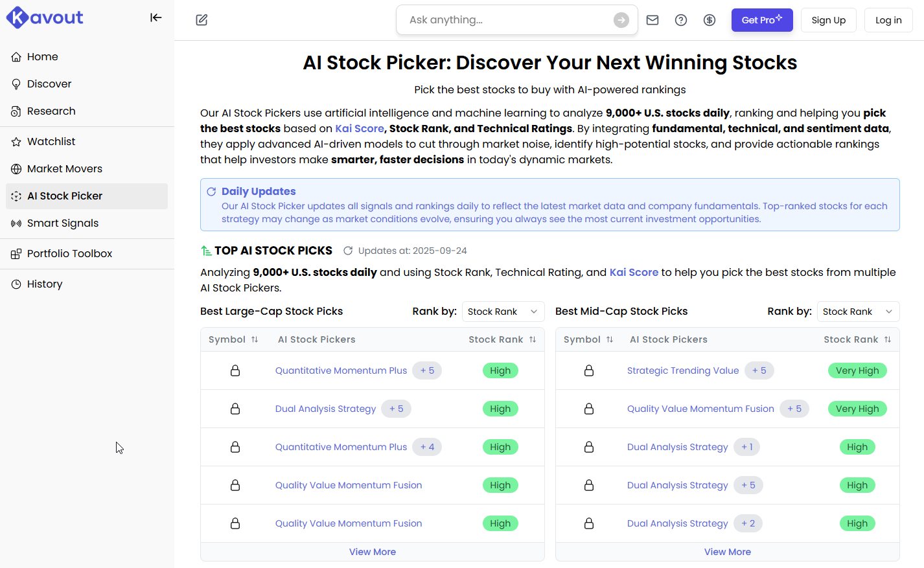This screenshot has height=568, width=924.
Task: Click the Get Pro button
Action: [761, 20]
